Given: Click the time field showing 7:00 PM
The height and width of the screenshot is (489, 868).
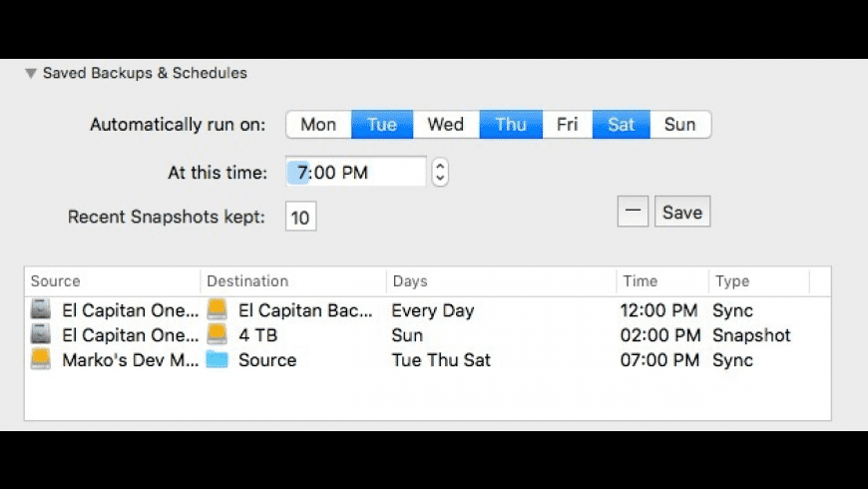Looking at the screenshot, I should click(355, 173).
